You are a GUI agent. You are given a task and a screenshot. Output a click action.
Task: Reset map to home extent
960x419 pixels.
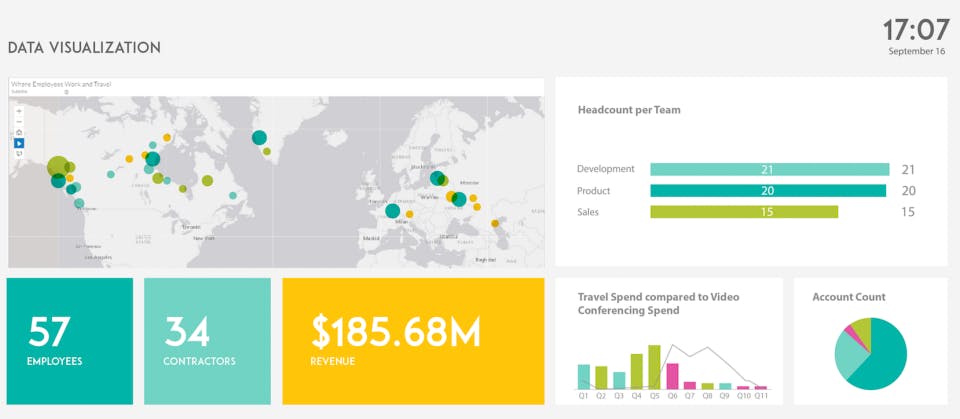point(19,132)
